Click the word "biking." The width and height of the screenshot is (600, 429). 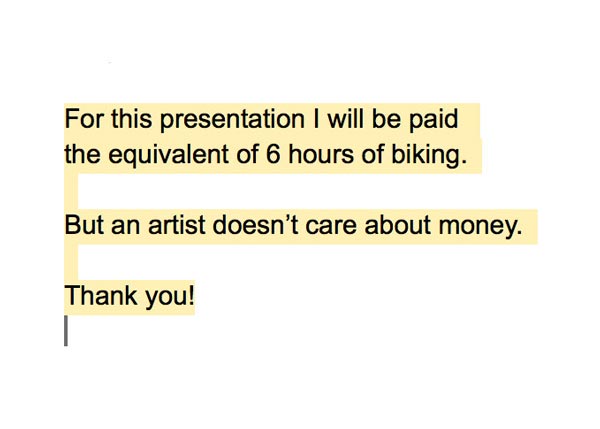429,155
